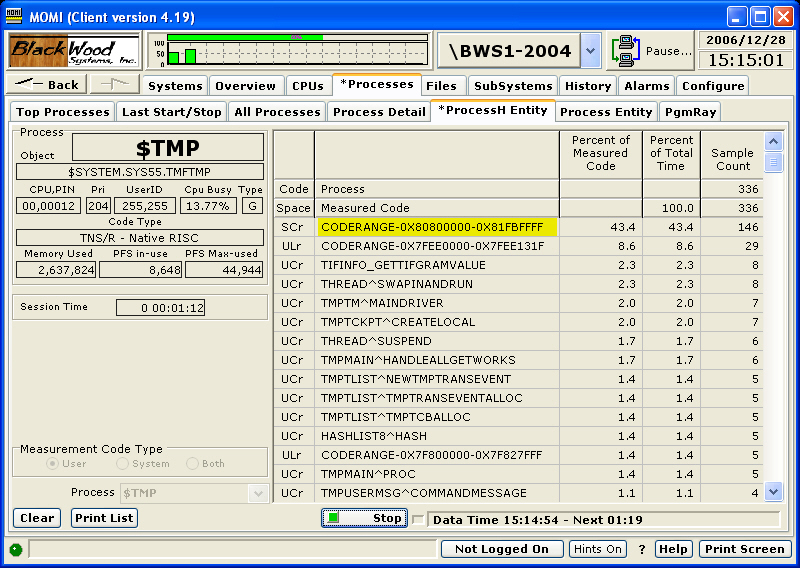The image size is (800, 568).
Task: Click the Back arrow button
Action: point(46,85)
